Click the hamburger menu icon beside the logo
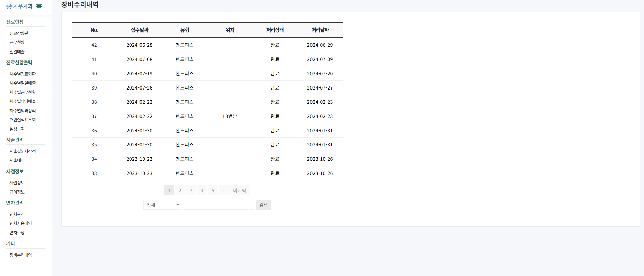This screenshot has width=644, height=276. (39, 6)
